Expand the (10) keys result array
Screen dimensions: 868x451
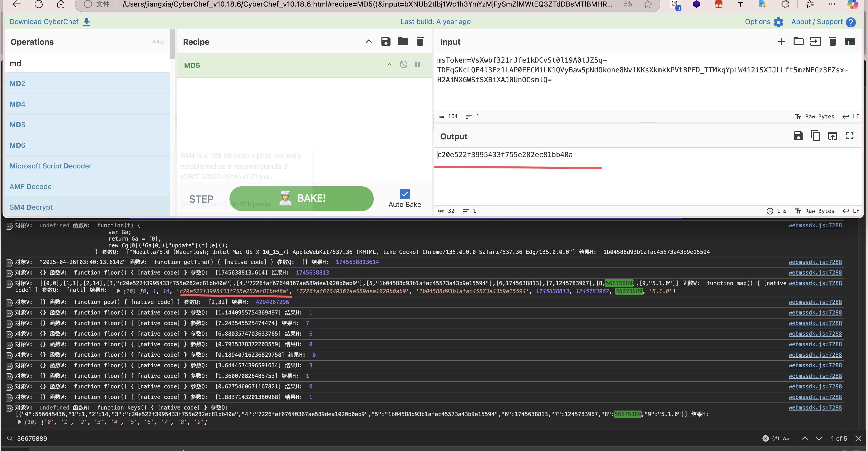[x=20, y=422]
